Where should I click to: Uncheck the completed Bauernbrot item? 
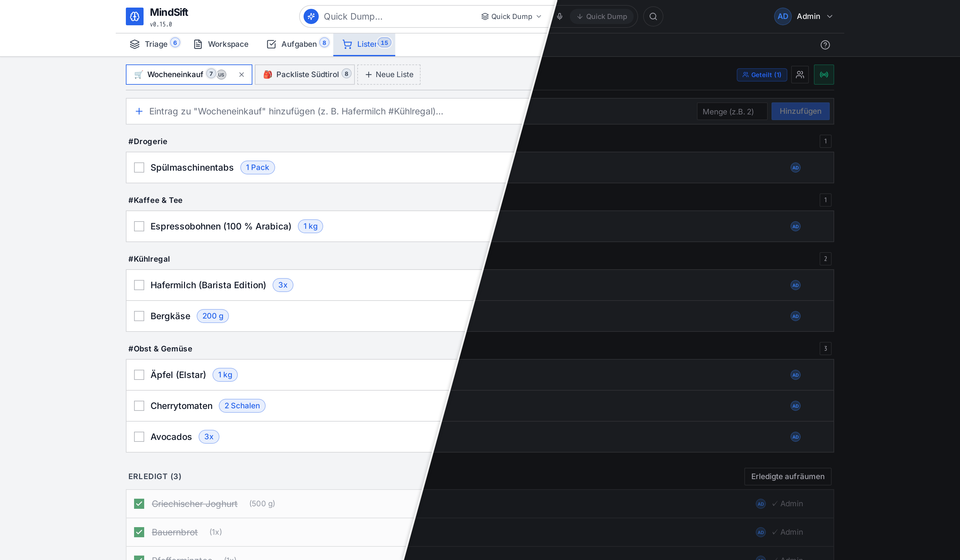click(x=139, y=532)
